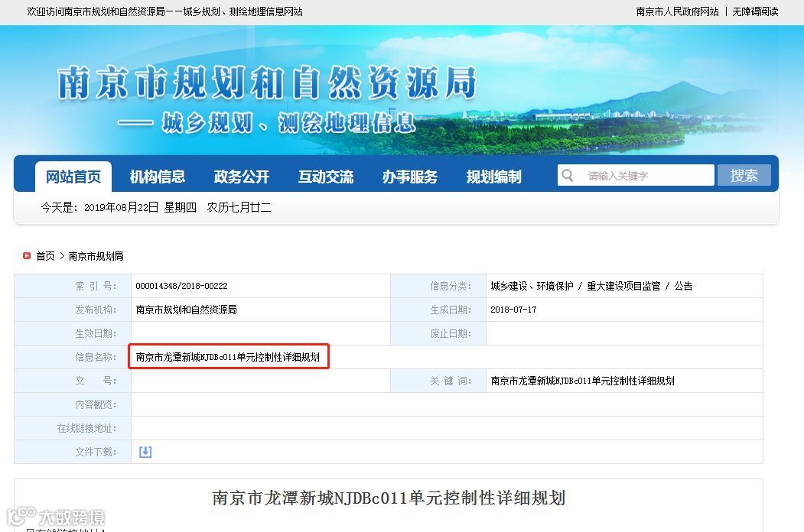Open the 机构信息 menu
The height and width of the screenshot is (532, 804).
click(157, 177)
